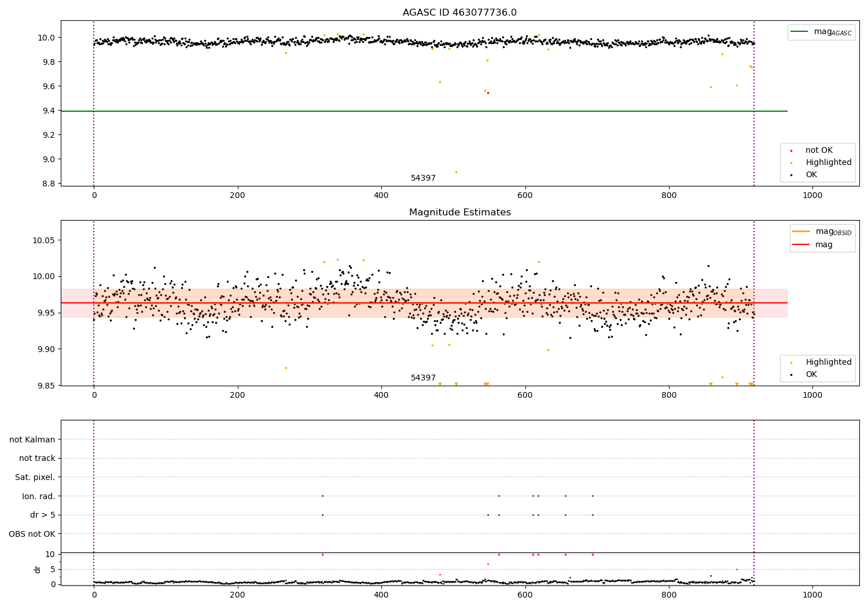Click the "Magnitude Estimates" plot title
Image resolution: width=868 pixels, height=608 pixels.
[459, 213]
